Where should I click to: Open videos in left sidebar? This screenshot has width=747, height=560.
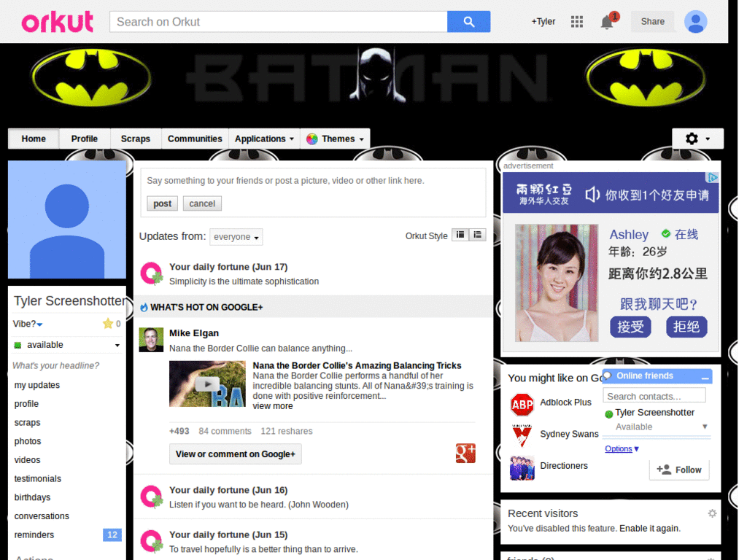pos(27,460)
